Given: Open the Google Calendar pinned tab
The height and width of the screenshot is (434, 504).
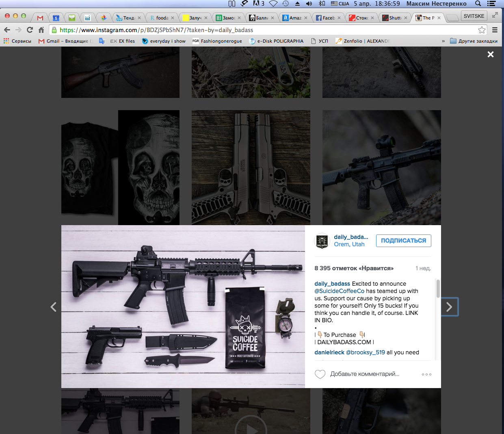Looking at the screenshot, I should (56, 18).
